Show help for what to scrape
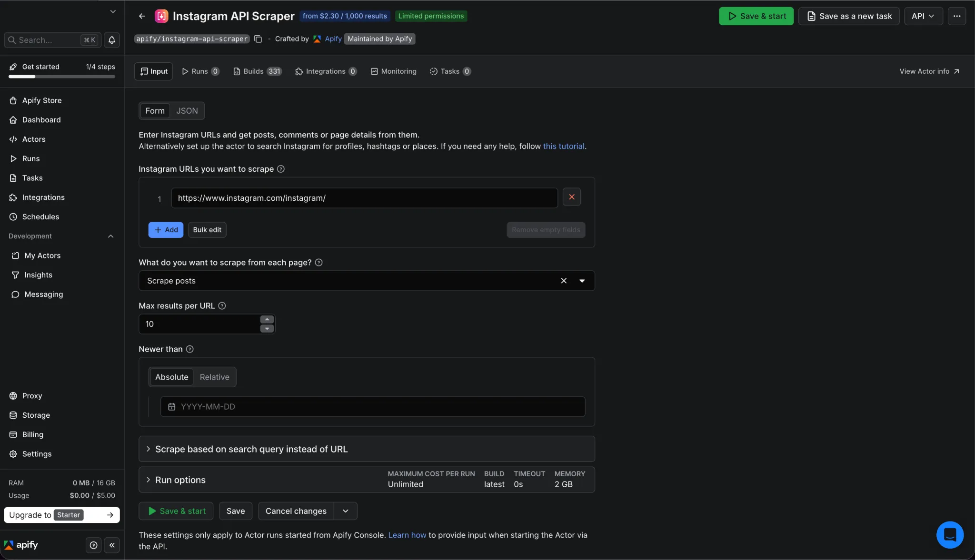The height and width of the screenshot is (560, 975). (x=319, y=262)
